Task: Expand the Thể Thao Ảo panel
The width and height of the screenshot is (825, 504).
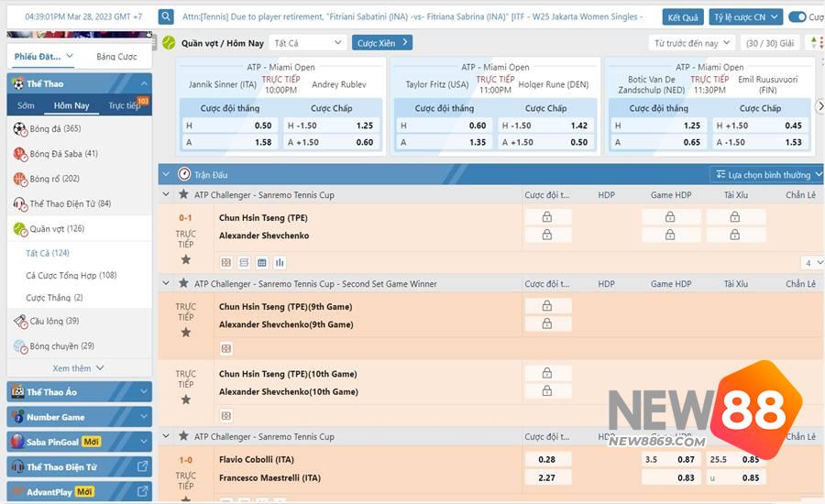Action: tap(80, 391)
